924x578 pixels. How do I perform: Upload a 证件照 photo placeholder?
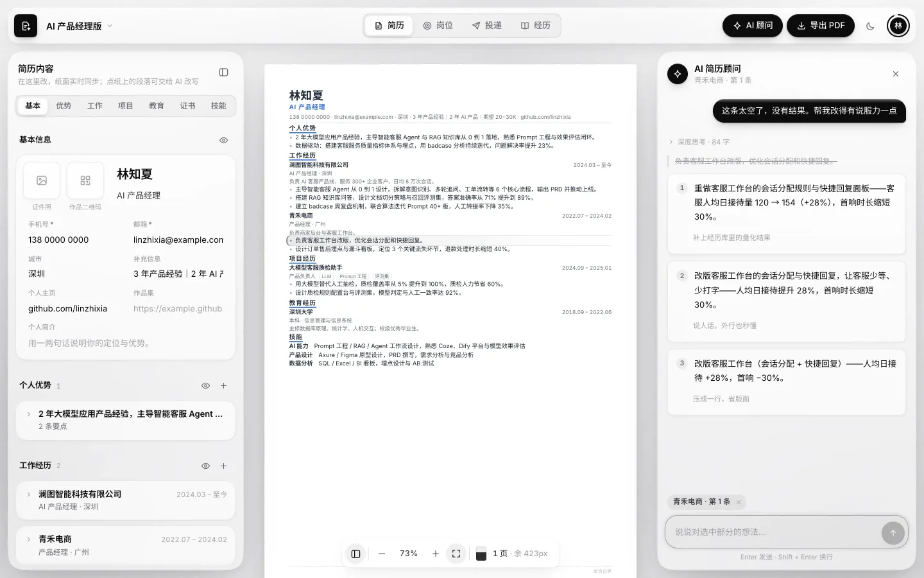(x=42, y=180)
